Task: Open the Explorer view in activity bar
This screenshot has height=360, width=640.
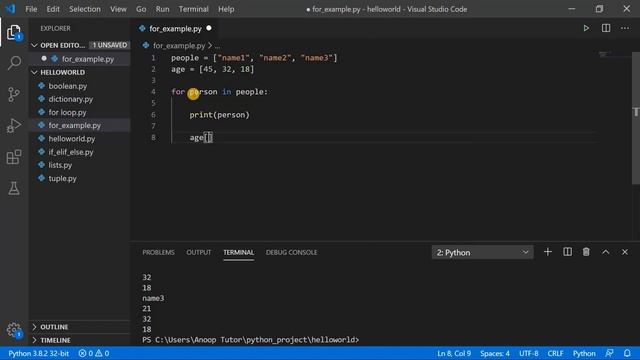Action: [x=14, y=32]
